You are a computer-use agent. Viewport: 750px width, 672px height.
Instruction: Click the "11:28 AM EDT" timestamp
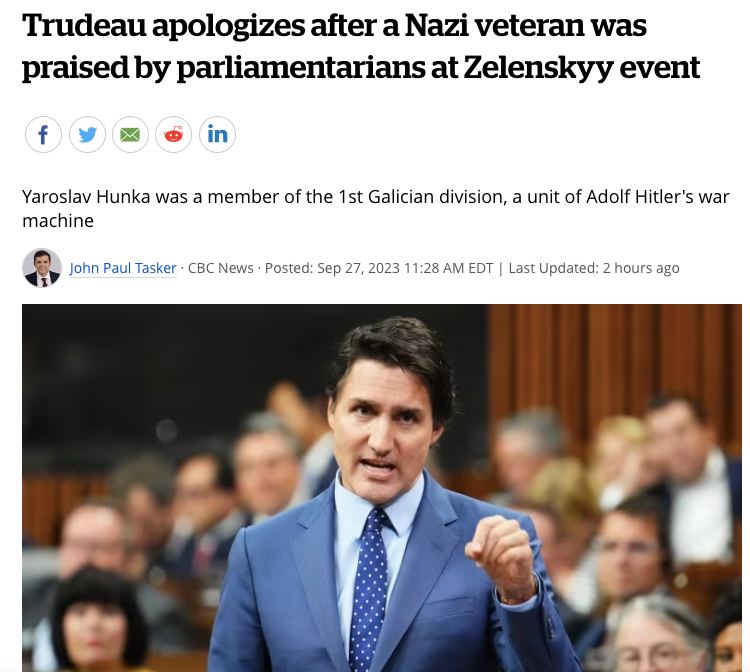point(448,268)
